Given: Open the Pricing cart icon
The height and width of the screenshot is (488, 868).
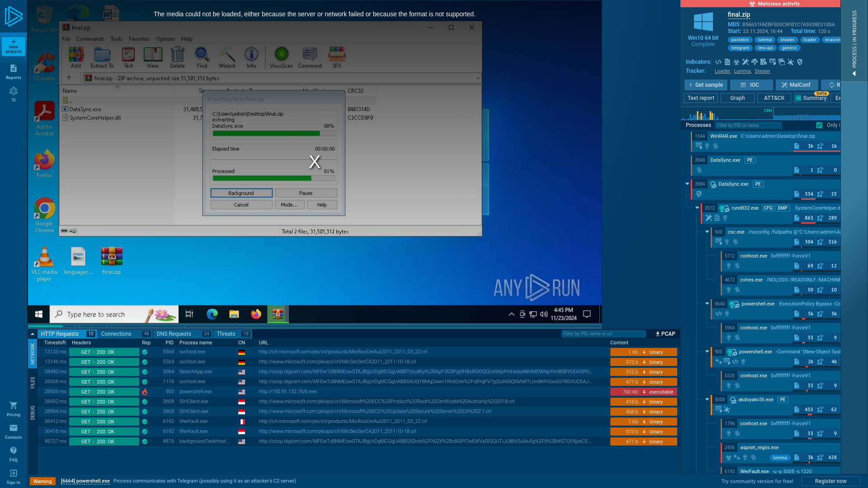Looking at the screenshot, I should (x=13, y=408).
